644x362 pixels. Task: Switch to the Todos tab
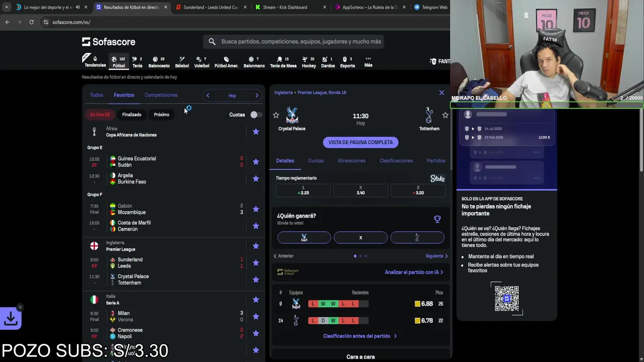[x=96, y=95]
